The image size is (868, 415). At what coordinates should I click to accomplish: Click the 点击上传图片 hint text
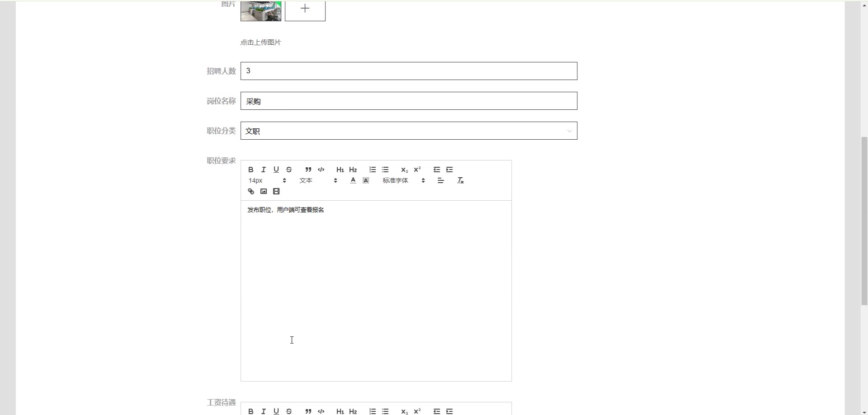click(x=261, y=42)
